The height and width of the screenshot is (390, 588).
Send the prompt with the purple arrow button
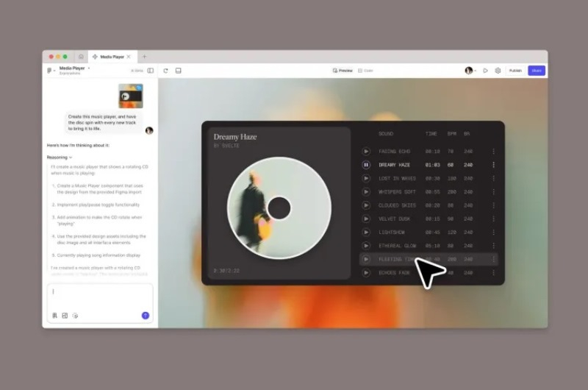tap(146, 315)
